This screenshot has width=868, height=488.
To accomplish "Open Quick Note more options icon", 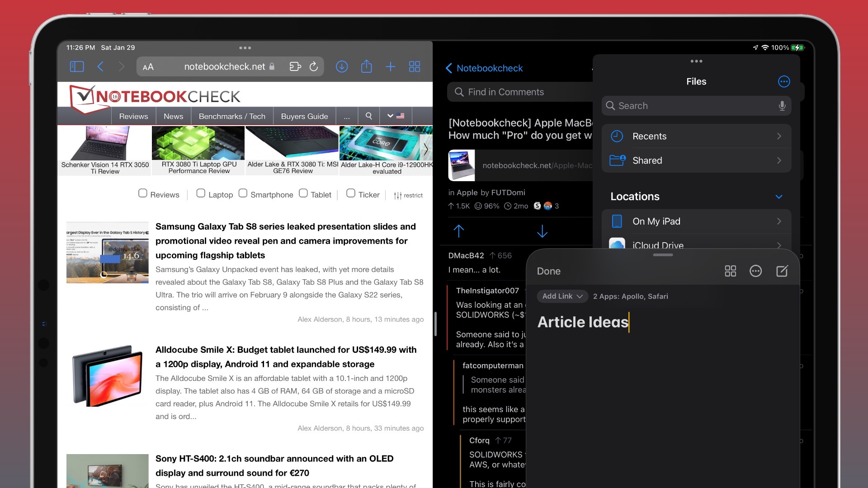I will (755, 271).
